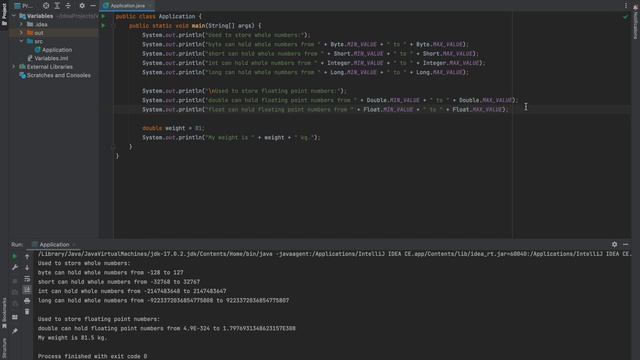Click down arrow in Run console toolbar
The height and width of the screenshot is (360, 640).
tap(27, 268)
